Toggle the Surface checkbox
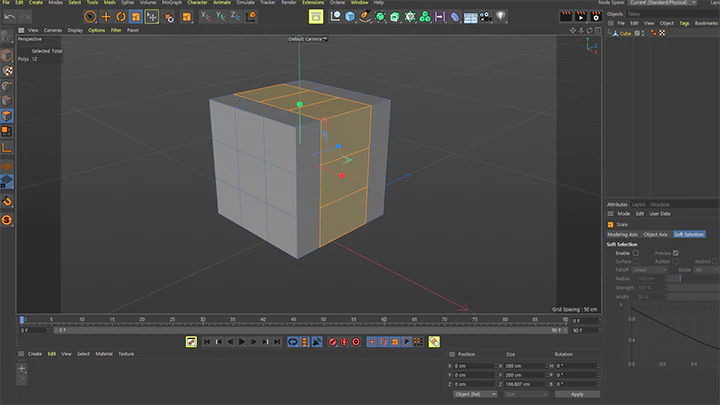Screen dimensions: 720x405 636,262
